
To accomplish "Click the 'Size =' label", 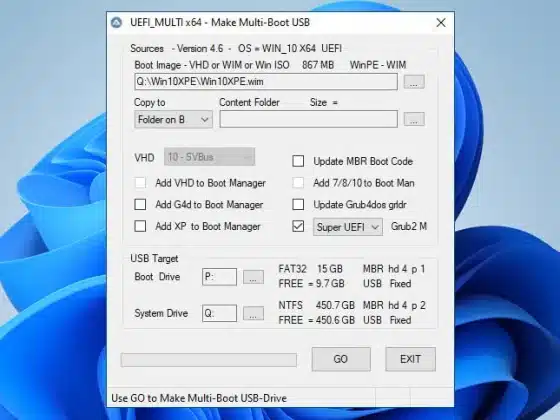I will (x=324, y=102).
